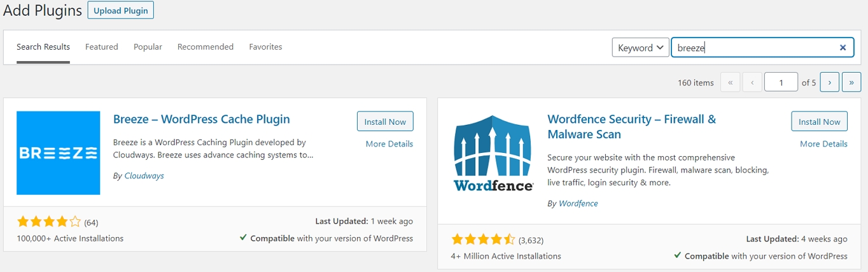Image resolution: width=868 pixels, height=272 pixels.
Task: Show the Favorites tab
Action: tap(265, 47)
